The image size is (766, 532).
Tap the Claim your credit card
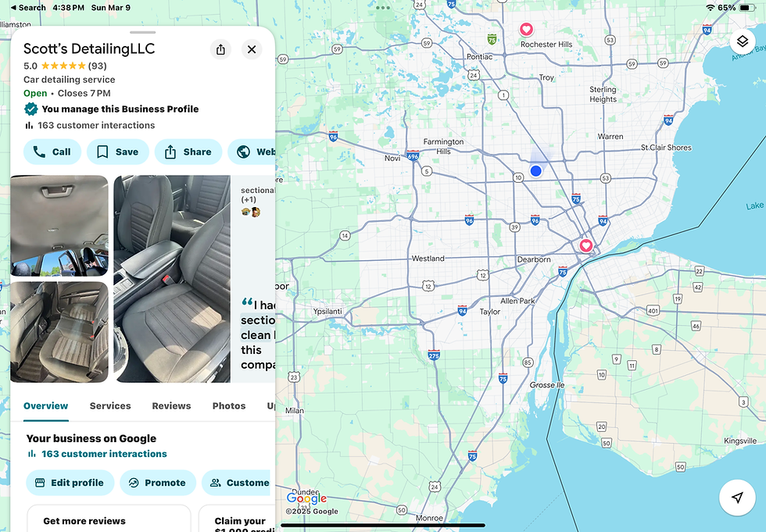(x=237, y=519)
